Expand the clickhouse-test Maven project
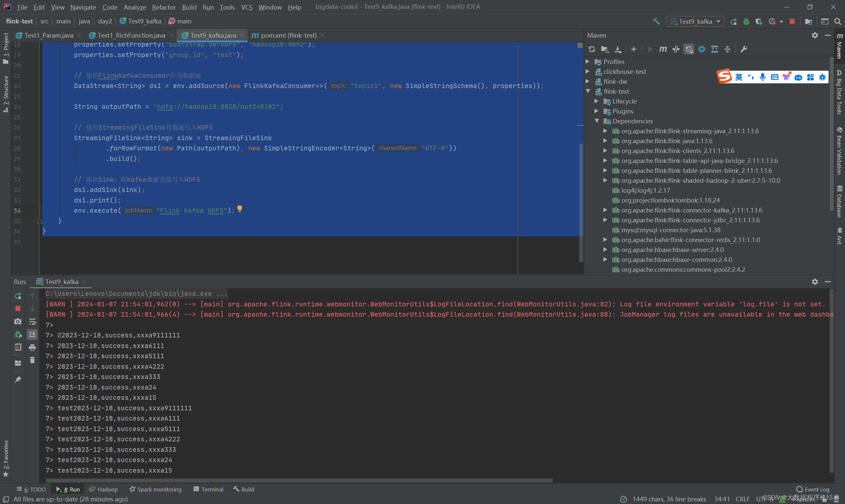Screen dimensions: 845x504 pos(588,71)
